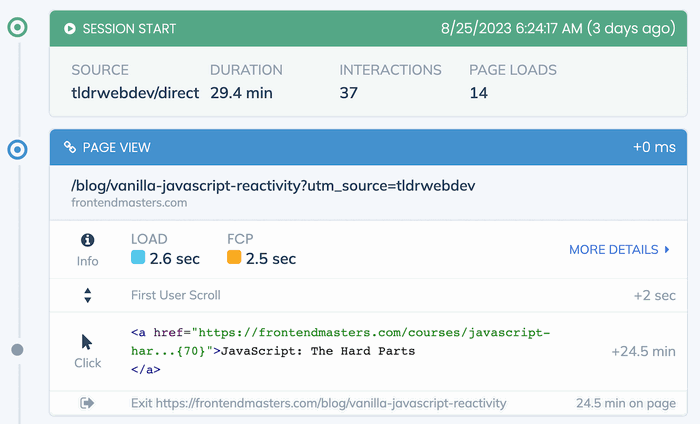Click the interactions value 37
The width and height of the screenshot is (700, 424).
[349, 93]
